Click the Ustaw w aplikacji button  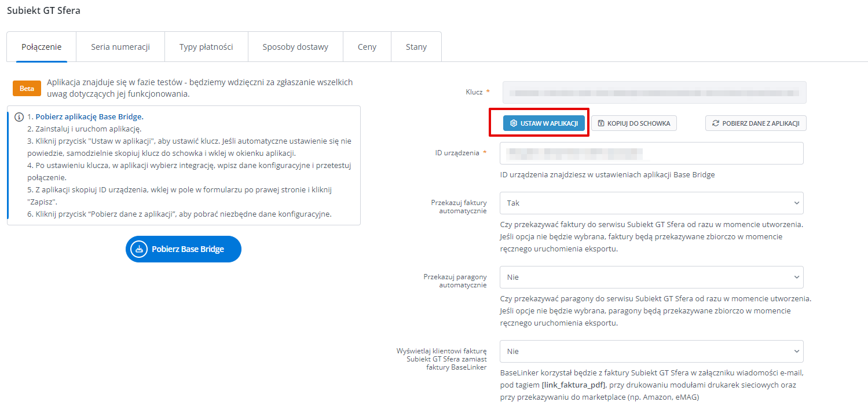click(544, 123)
